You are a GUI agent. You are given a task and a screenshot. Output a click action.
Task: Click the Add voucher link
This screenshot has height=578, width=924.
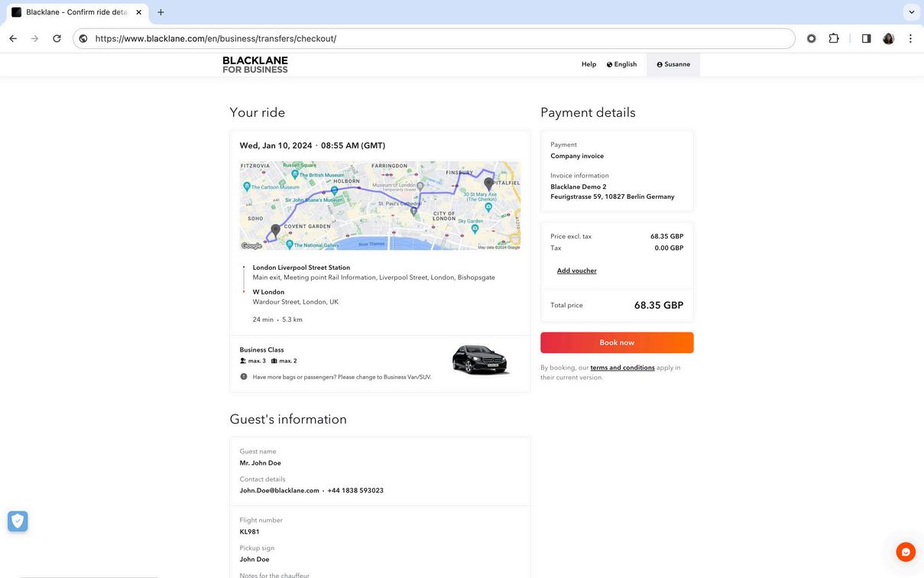[576, 271]
